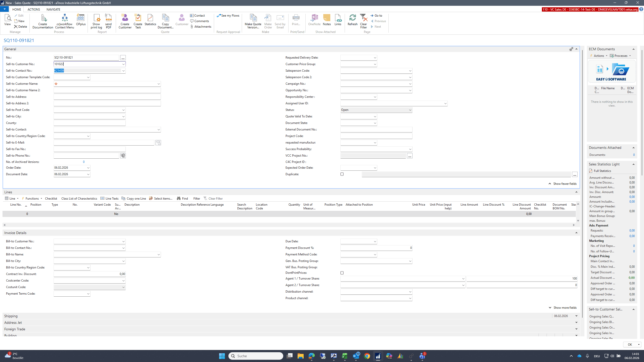Open Status dropdown showing Open
This screenshot has height=362, width=644.
410,110
